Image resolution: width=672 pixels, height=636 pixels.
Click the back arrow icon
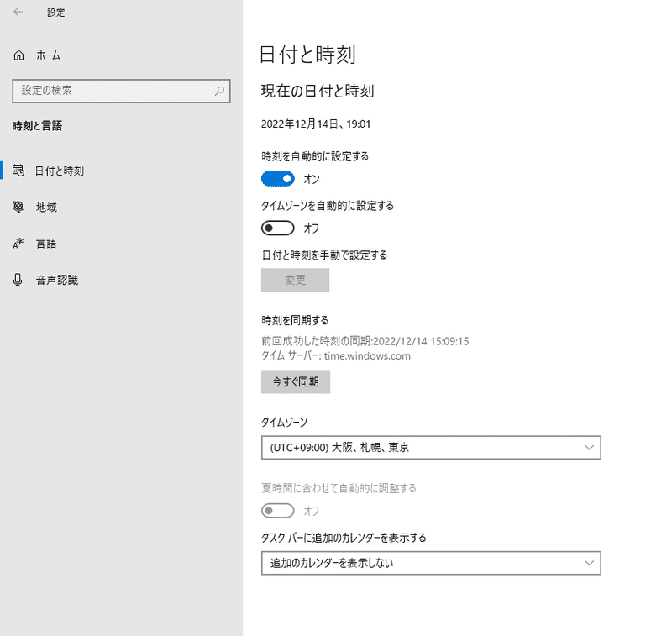point(18,12)
